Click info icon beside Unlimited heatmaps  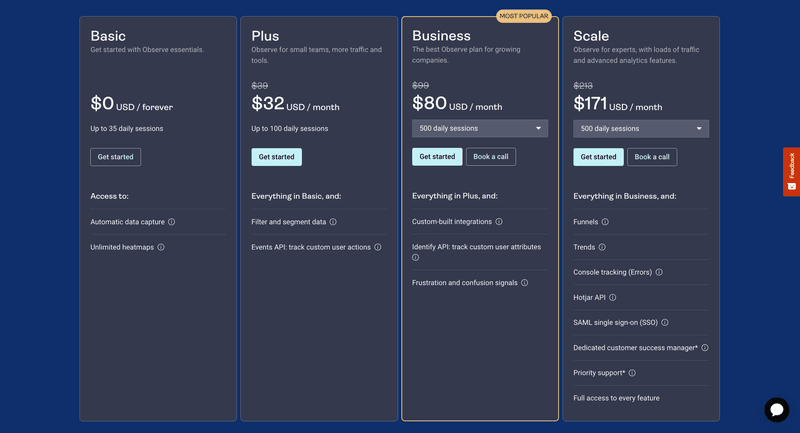tap(161, 247)
